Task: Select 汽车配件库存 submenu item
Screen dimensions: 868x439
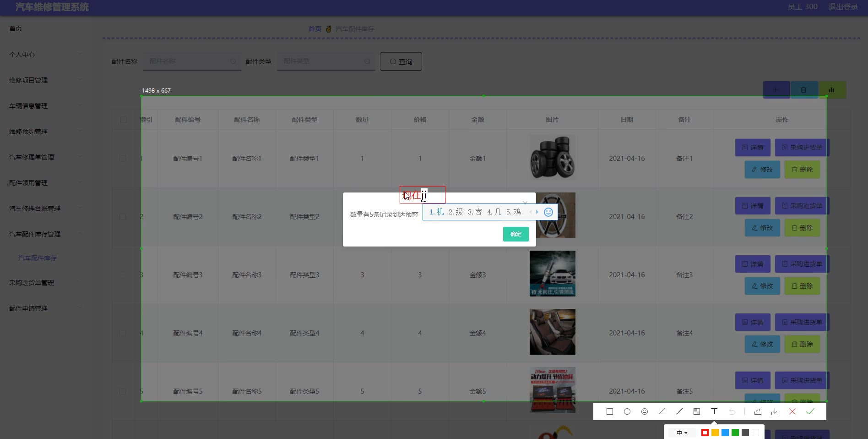Action: click(38, 258)
